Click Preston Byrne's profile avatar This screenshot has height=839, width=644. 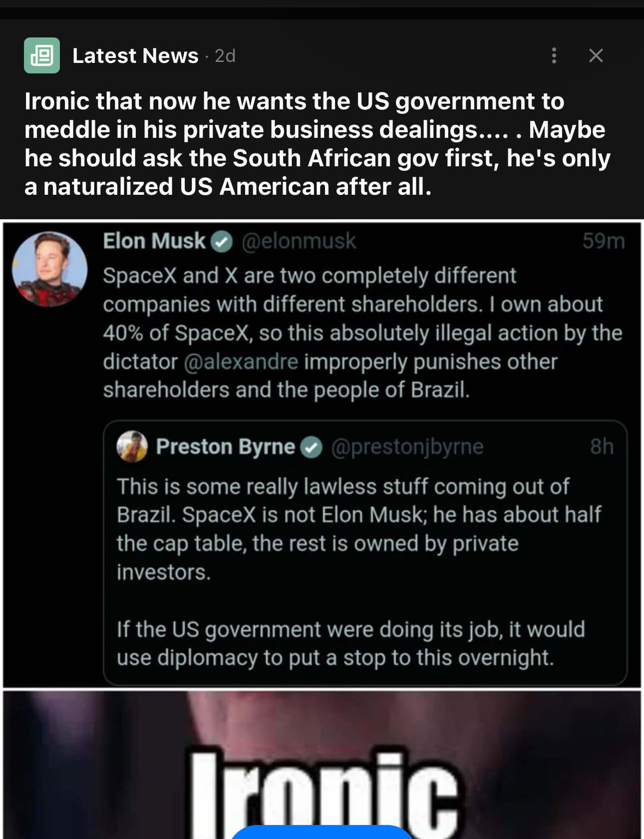pos(132,446)
